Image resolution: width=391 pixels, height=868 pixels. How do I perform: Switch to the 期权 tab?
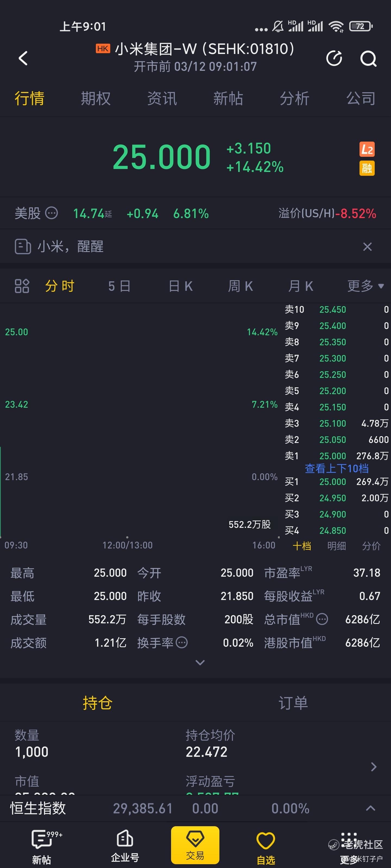click(96, 98)
